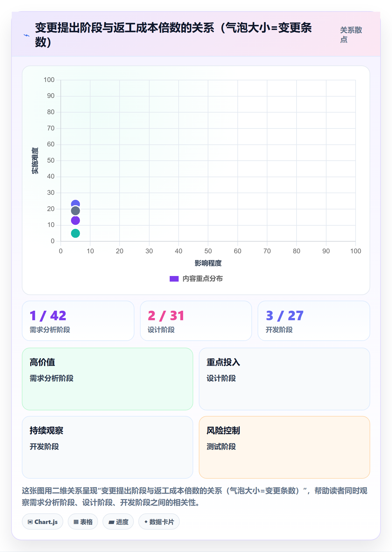This screenshot has height=552, width=392.
Task: Click the 持续观察 quadrant heading
Action: [46, 431]
